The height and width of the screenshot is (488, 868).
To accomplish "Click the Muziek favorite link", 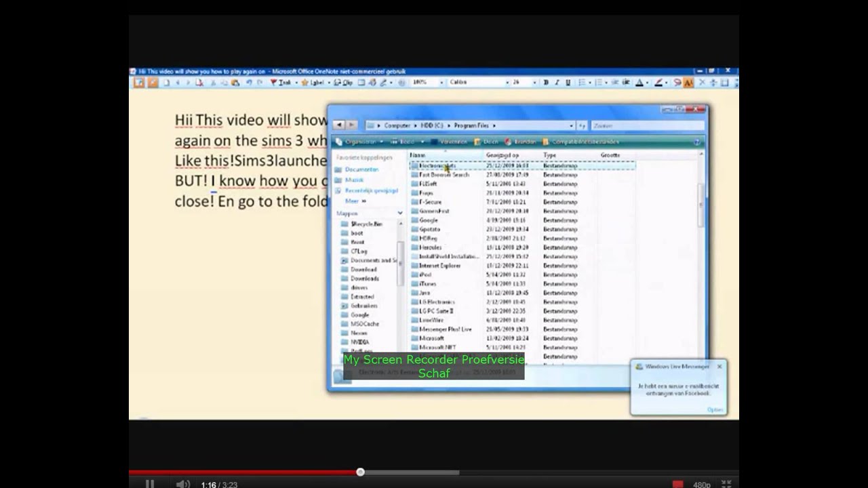I will pos(354,180).
